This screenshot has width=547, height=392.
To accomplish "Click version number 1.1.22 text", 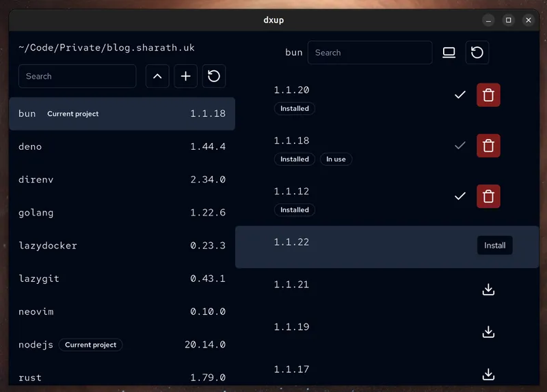I will [x=292, y=242].
